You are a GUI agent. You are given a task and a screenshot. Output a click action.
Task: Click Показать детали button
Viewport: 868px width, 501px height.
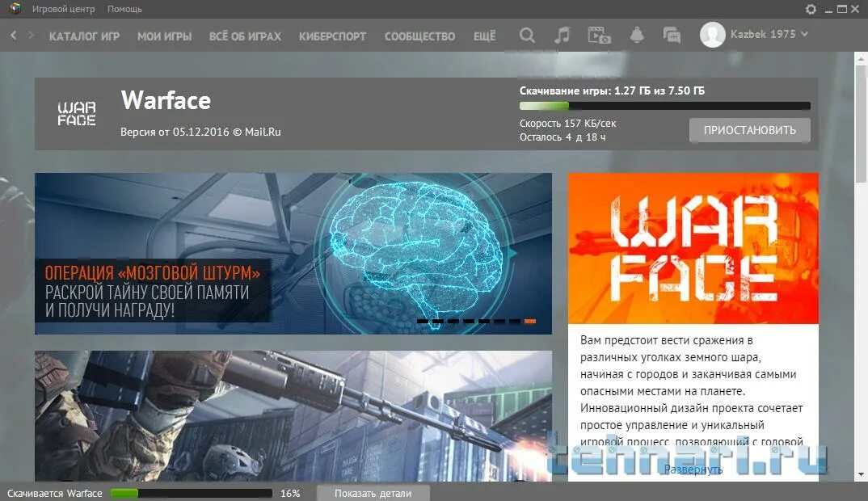tap(373, 493)
